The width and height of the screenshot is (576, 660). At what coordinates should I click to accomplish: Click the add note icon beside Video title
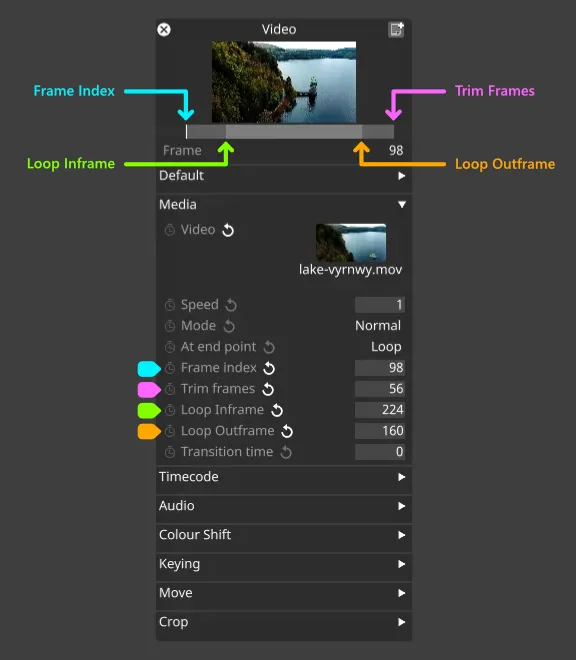pyautogui.click(x=396, y=30)
